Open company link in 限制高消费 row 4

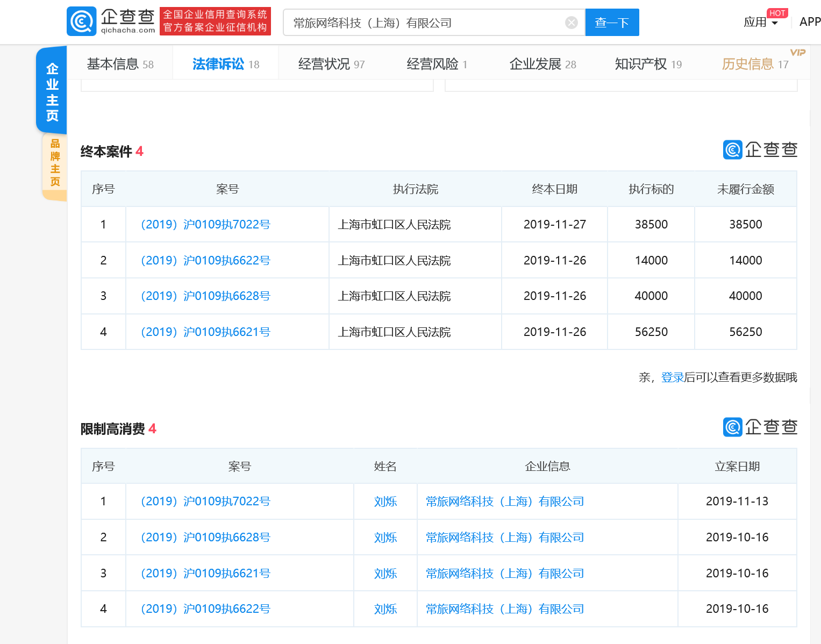(505, 609)
